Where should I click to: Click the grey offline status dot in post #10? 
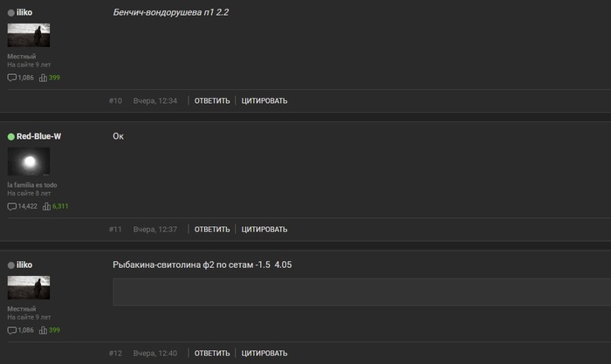10,12
